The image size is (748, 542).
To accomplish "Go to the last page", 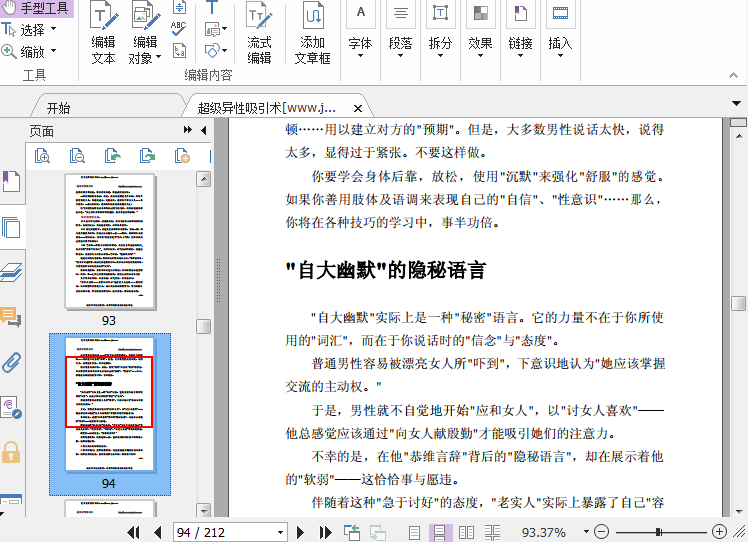I will (x=326, y=532).
